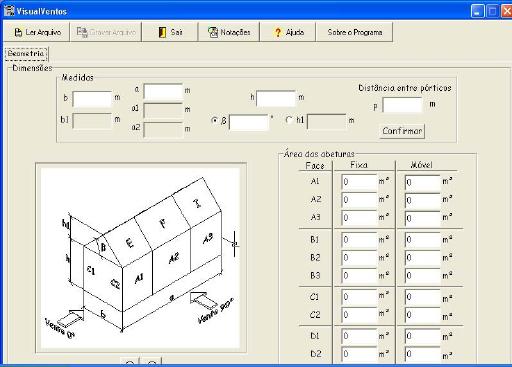Close the VisualVentos window

click(507, 11)
